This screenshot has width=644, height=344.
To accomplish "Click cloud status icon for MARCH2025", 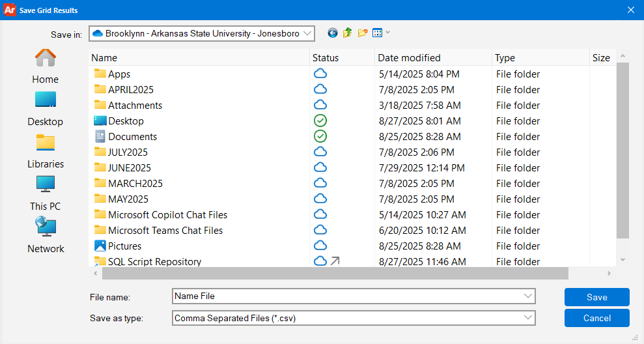I will [x=320, y=183].
